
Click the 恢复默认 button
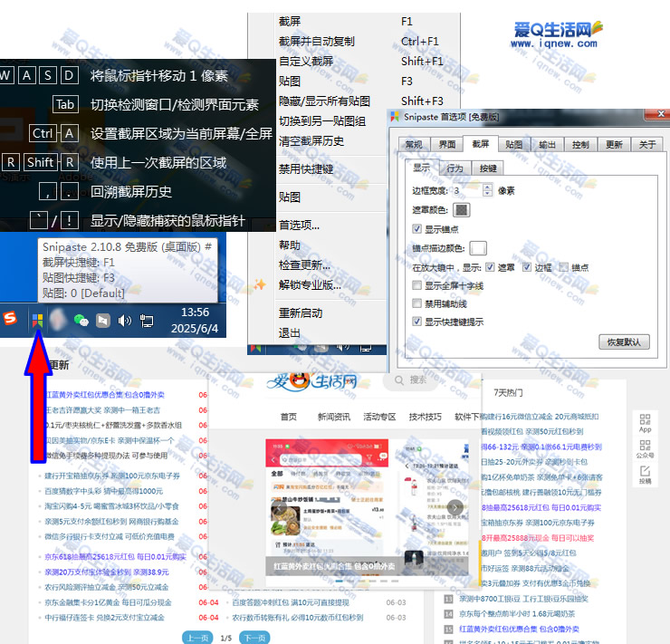pos(624,341)
